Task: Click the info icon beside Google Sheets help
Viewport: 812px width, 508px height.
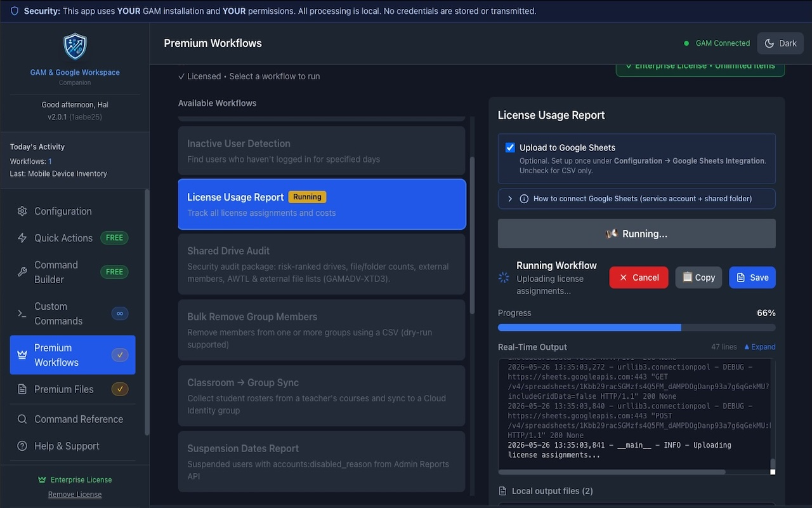Action: (524, 199)
